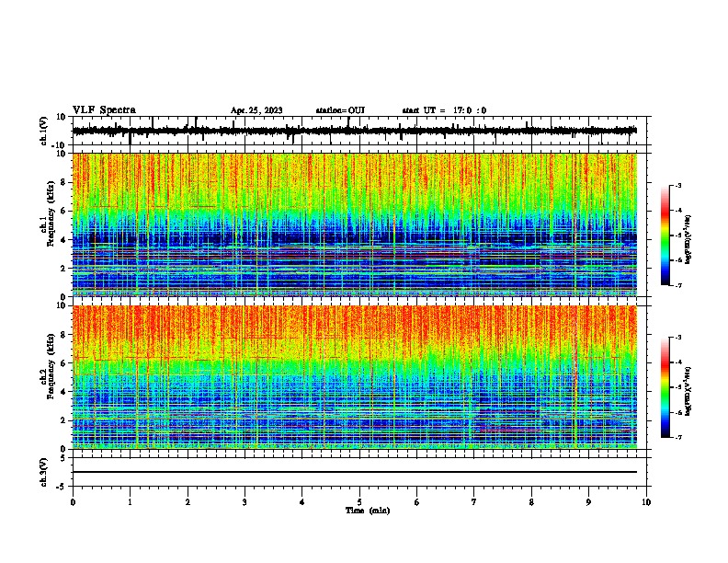The height and width of the screenshot is (563, 728).
Task: Click time axis tick label "3"
Action: click(245, 502)
